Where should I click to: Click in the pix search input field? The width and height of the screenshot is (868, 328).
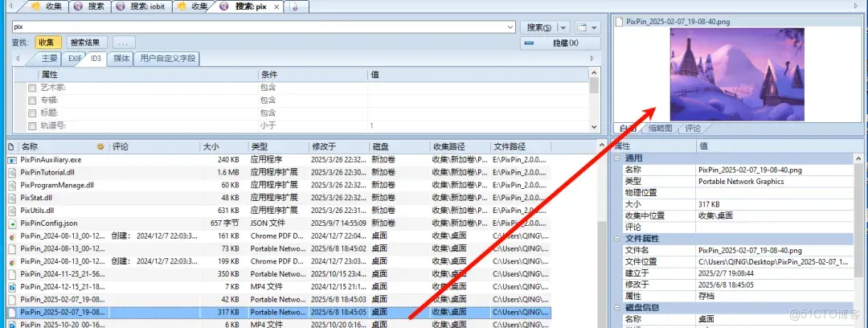pos(259,27)
